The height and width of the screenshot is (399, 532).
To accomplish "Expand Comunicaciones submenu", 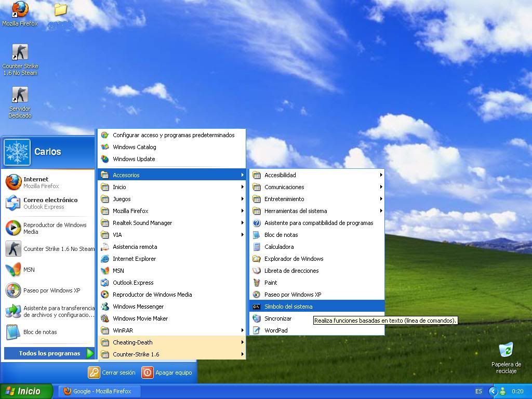I will [317, 187].
